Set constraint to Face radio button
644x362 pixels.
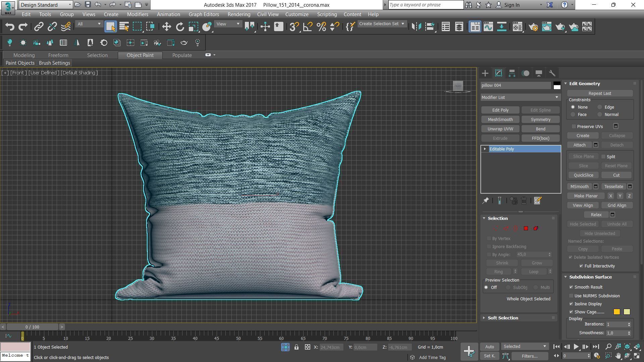(573, 115)
